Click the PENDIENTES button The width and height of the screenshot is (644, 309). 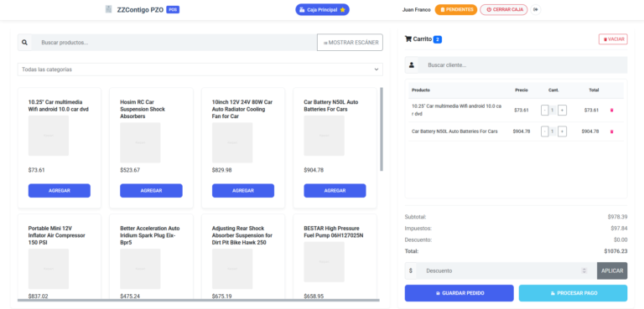tap(456, 9)
